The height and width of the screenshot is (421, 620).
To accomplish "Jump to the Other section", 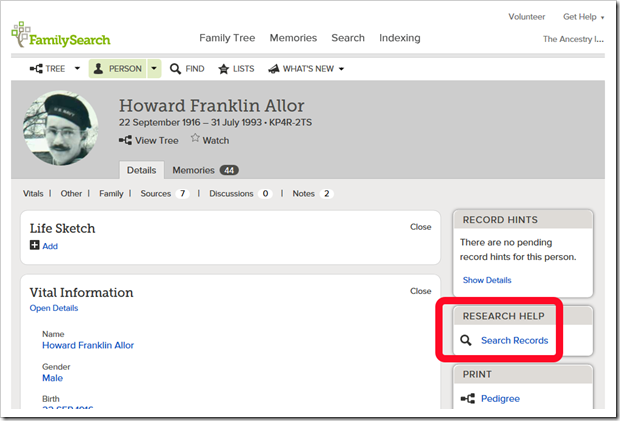I will [71, 194].
